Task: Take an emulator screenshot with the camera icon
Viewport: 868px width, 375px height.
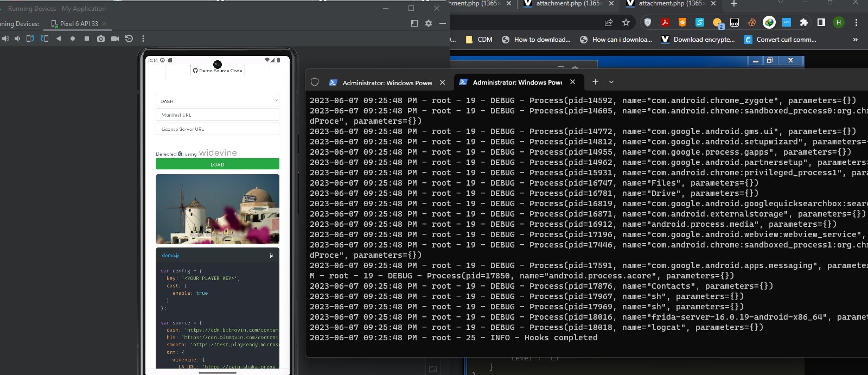Action: [x=101, y=39]
